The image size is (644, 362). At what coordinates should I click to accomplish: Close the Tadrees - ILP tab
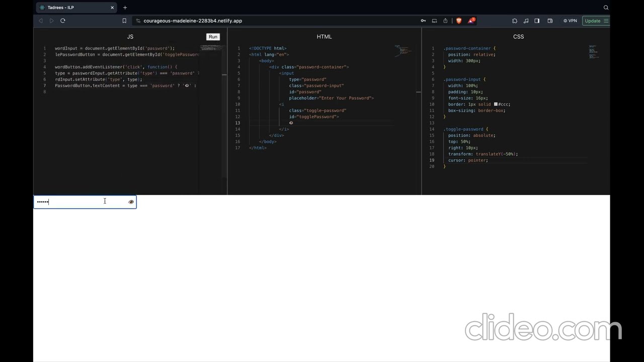[x=112, y=8]
